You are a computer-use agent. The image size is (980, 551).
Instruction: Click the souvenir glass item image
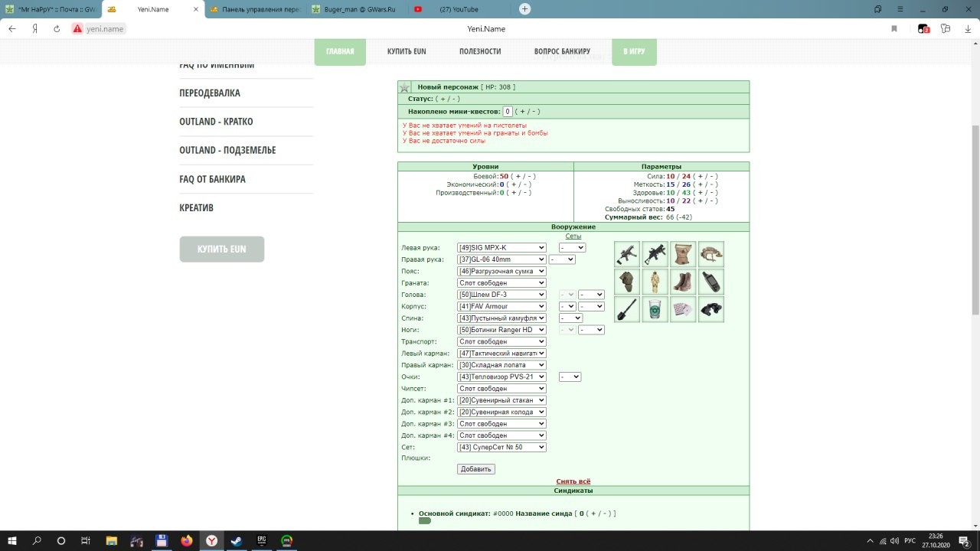(x=655, y=309)
